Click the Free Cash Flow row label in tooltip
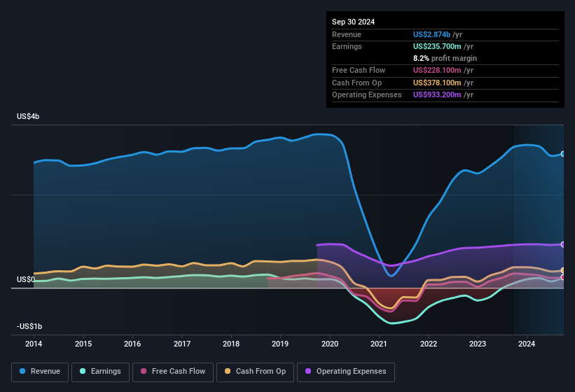This screenshot has height=392, width=575. tap(359, 70)
